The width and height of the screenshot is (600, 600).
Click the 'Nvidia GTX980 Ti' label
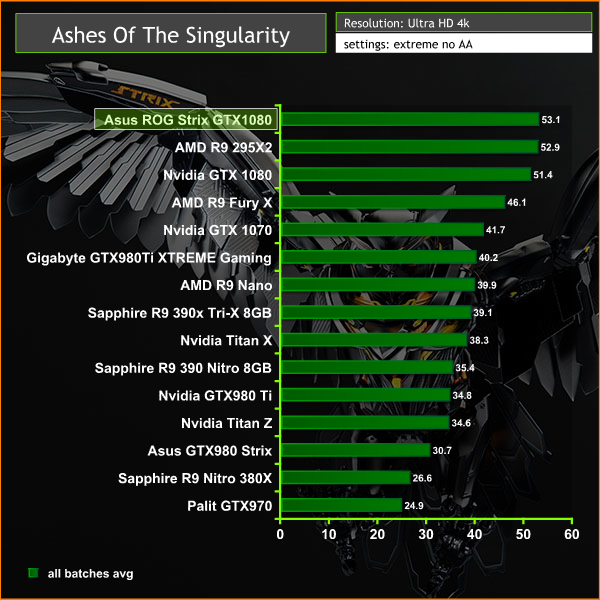(x=215, y=395)
